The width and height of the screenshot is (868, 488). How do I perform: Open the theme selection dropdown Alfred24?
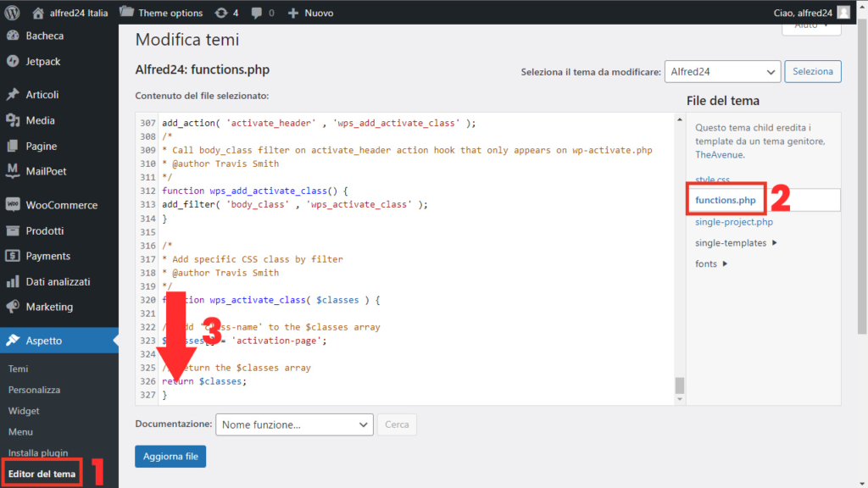click(x=722, y=71)
